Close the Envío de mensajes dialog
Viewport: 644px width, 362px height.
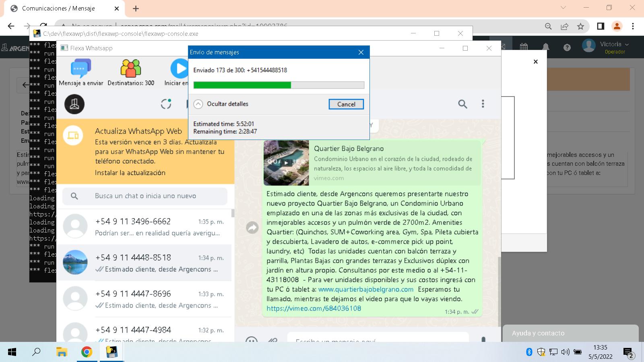pyautogui.click(x=361, y=52)
